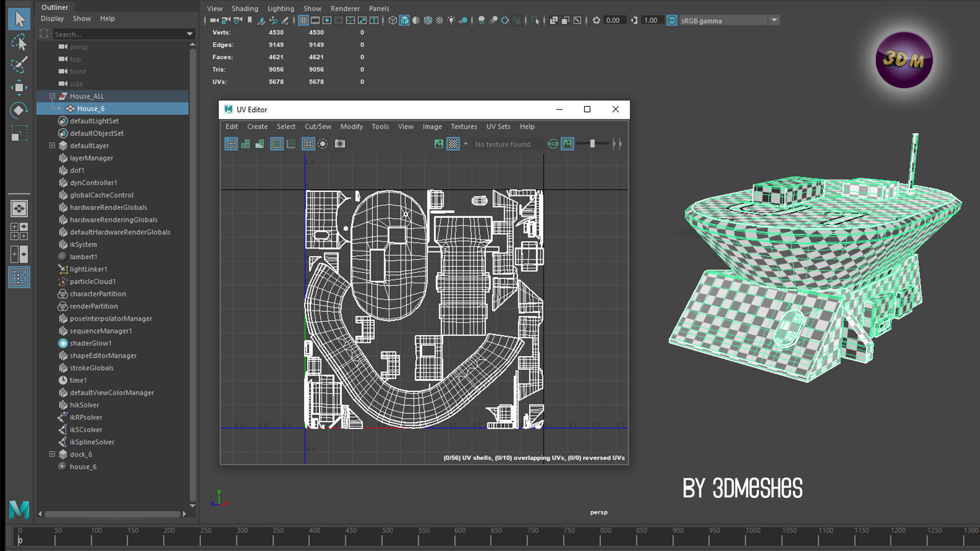Click the viewport wireframe cube icon

click(393, 20)
